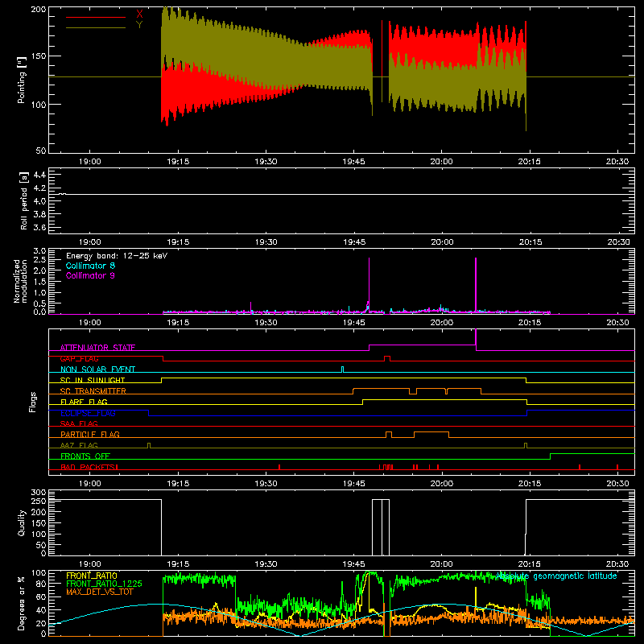
Task: Click the 'Roll period' y-axis title
Action: pyautogui.click(x=23, y=200)
